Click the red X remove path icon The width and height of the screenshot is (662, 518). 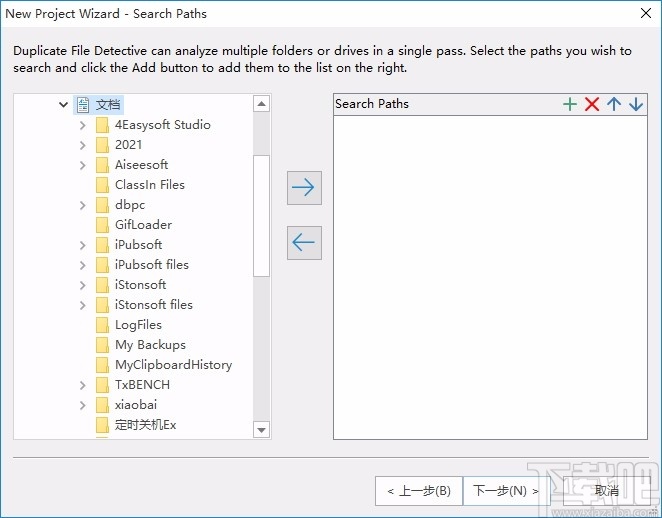coord(592,104)
